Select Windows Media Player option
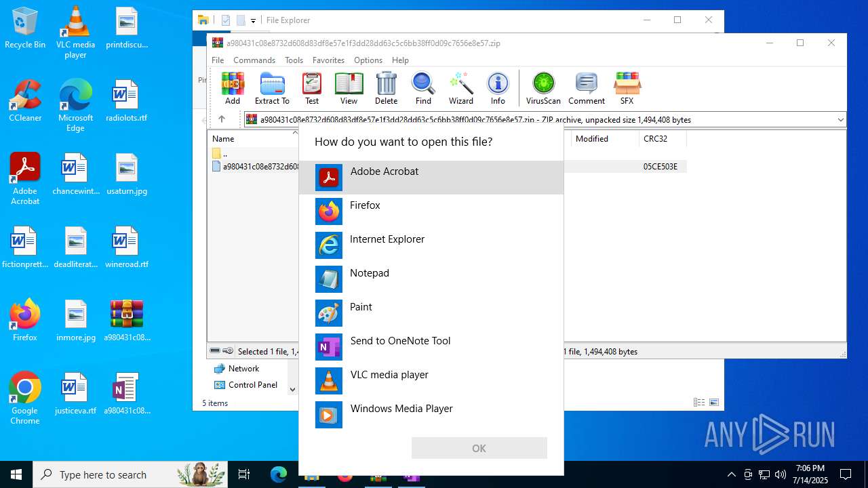868x488 pixels. 431,415
